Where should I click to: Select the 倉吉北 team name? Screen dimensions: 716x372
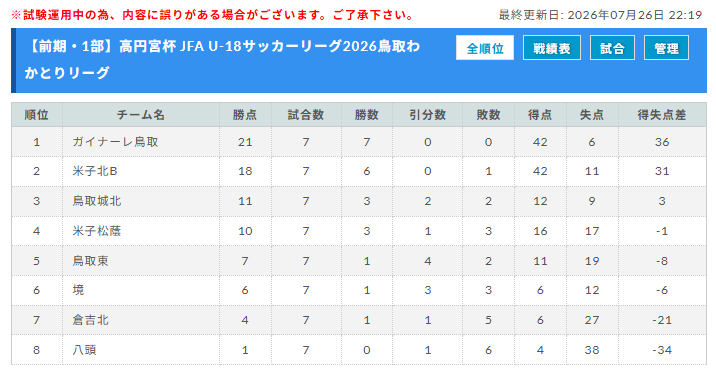coord(90,320)
